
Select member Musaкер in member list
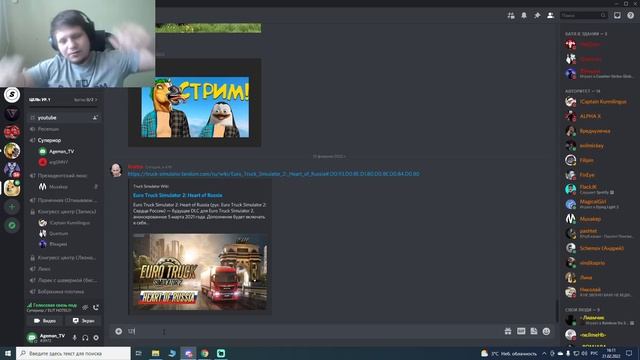pos(598,219)
